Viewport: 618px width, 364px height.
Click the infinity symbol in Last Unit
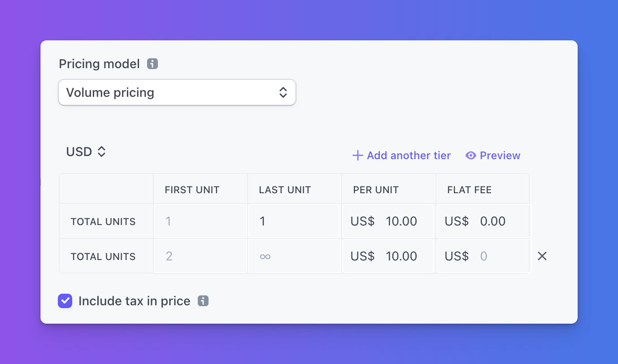265,256
